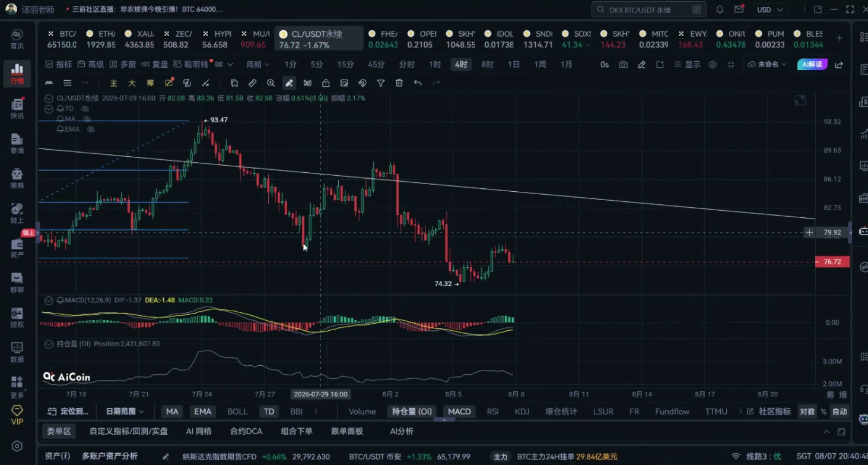Screen dimensions: 868x465
Task: Click the AI解读 button
Action: coord(812,64)
